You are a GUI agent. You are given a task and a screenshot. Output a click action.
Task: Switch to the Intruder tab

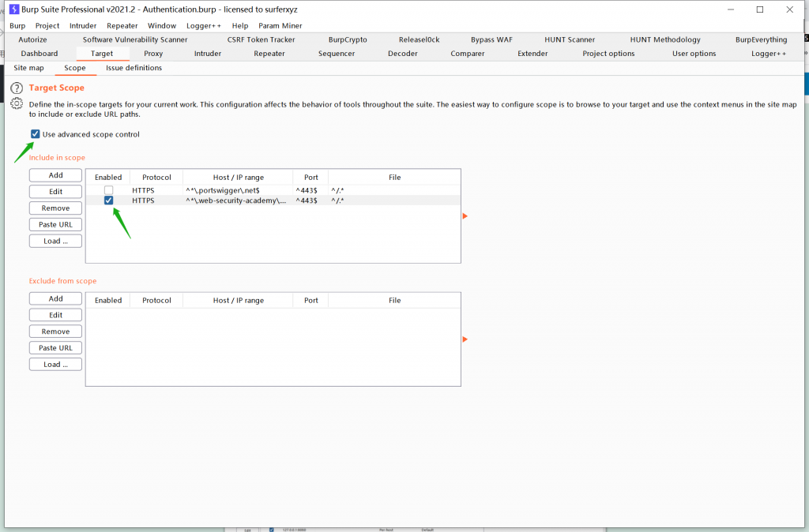pos(208,54)
